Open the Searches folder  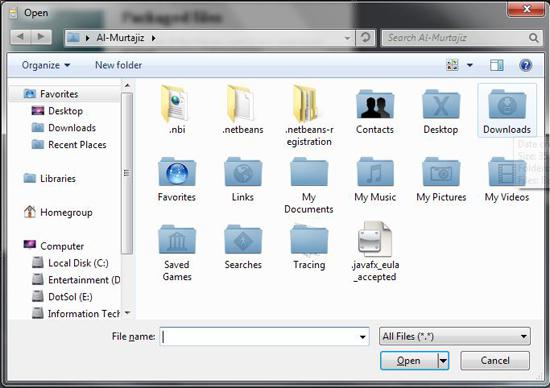point(243,247)
